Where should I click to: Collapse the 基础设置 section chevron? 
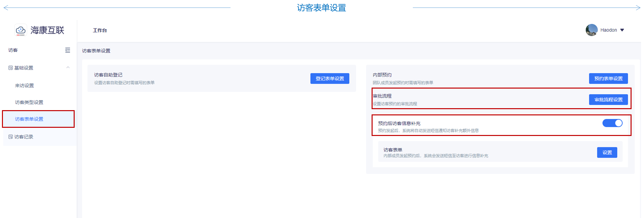(x=68, y=68)
